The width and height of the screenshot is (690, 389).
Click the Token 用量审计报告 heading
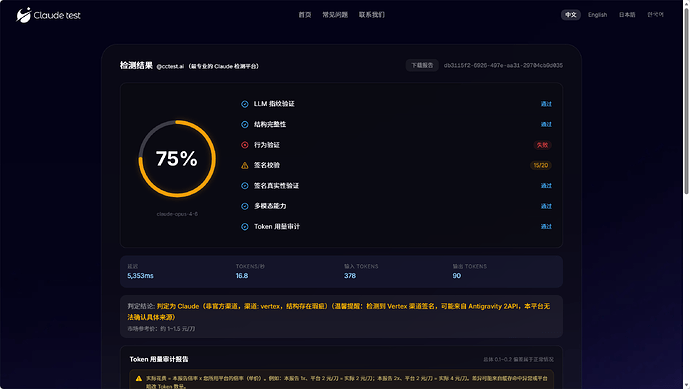[x=159, y=359]
